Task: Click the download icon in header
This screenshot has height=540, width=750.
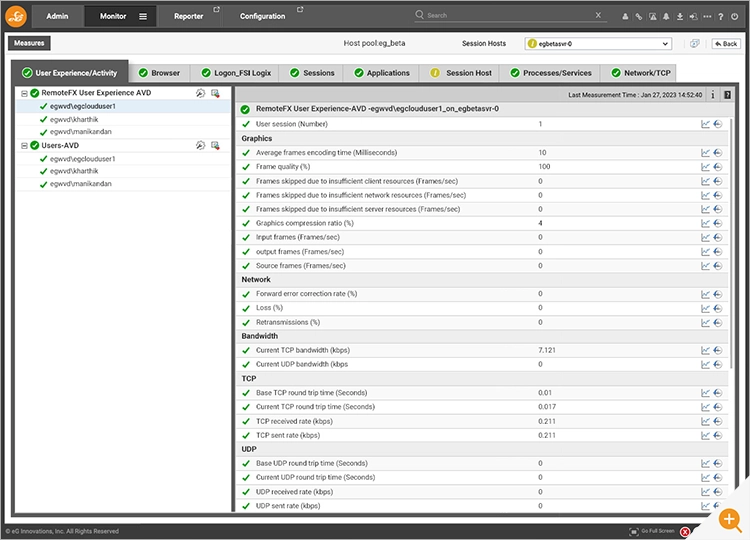Action: pos(680,16)
